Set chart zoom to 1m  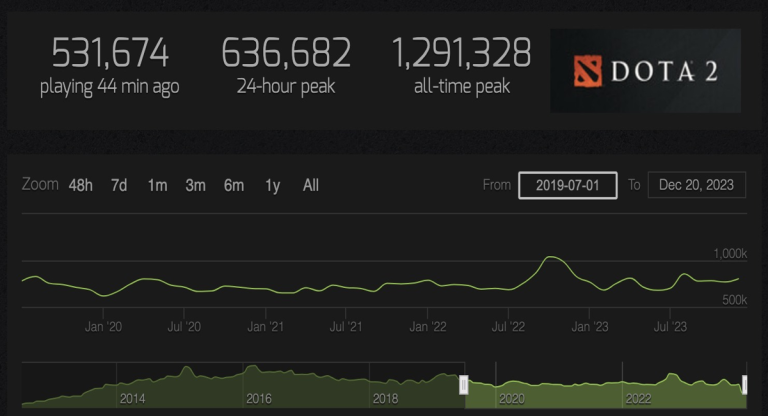pos(157,185)
